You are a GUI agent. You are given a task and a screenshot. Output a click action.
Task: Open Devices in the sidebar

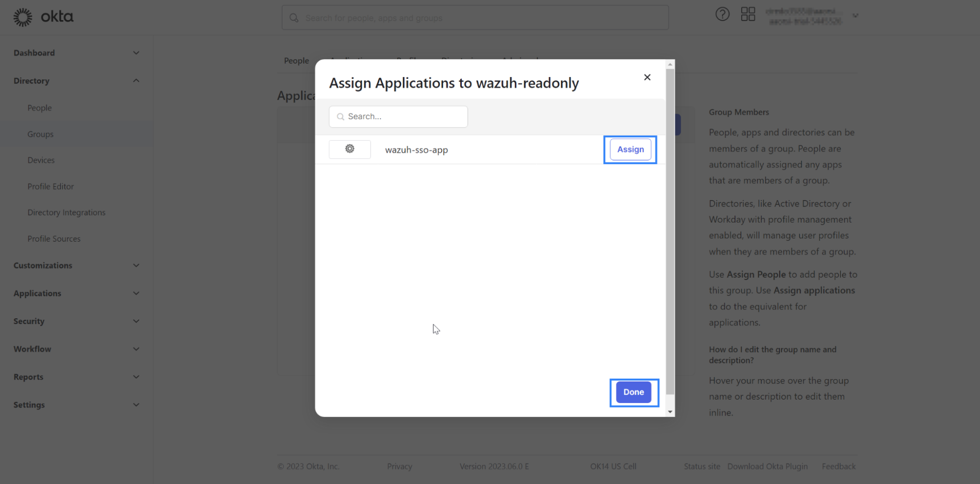pyautogui.click(x=41, y=160)
